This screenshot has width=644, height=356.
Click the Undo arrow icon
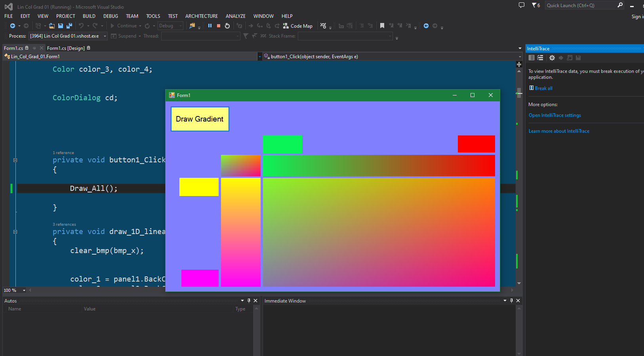click(x=81, y=26)
